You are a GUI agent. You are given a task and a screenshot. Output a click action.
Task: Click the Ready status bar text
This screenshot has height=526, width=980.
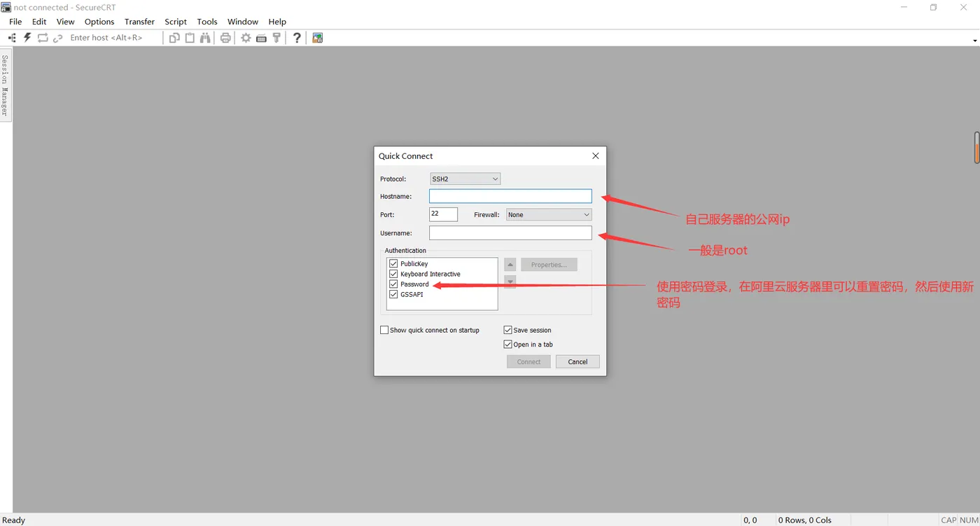tap(14, 520)
